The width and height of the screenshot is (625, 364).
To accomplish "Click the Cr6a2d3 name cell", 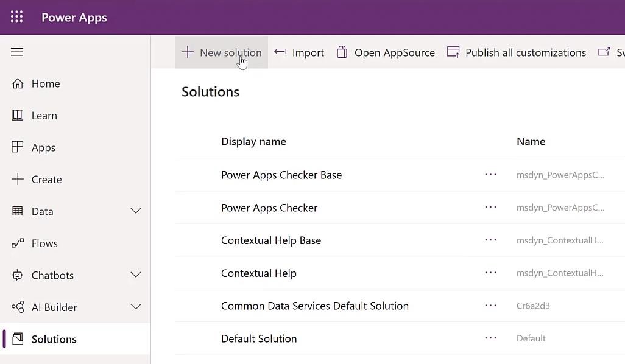I will [x=534, y=306].
